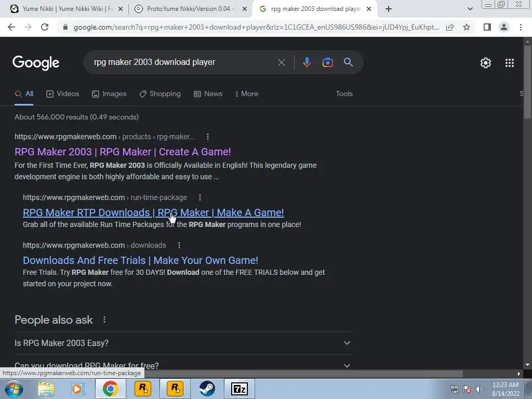Switch to Images results
532x399 pixels.
coord(109,94)
